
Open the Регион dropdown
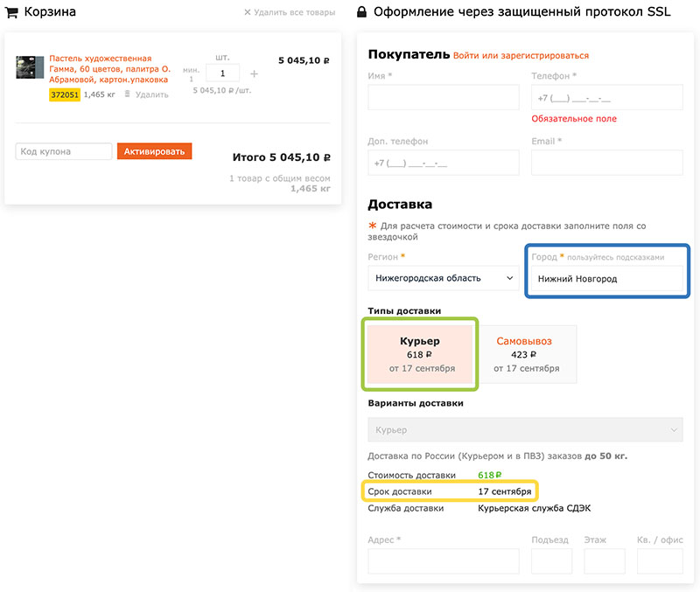pos(443,278)
